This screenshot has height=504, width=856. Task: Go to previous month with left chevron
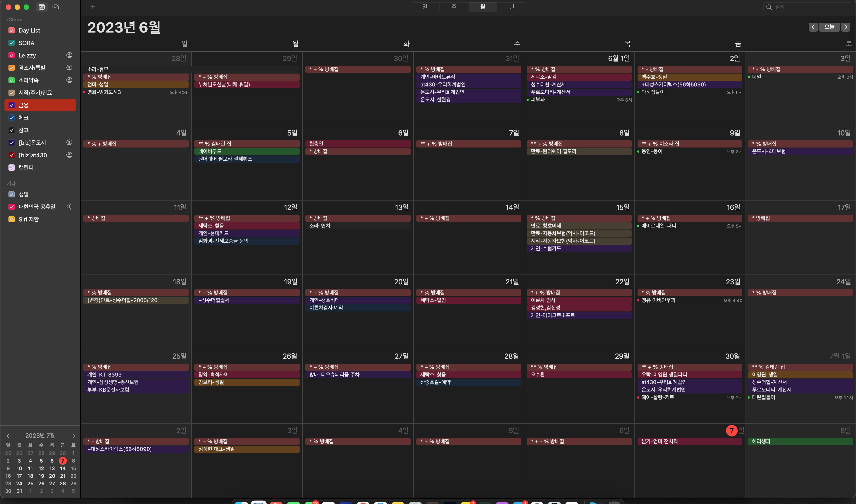click(x=813, y=27)
